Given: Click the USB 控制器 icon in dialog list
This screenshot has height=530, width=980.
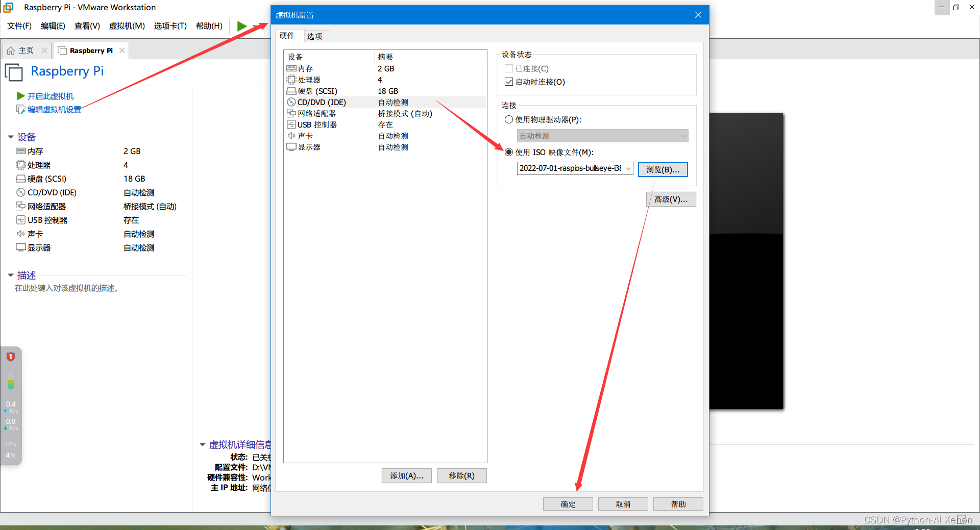Looking at the screenshot, I should [x=291, y=124].
